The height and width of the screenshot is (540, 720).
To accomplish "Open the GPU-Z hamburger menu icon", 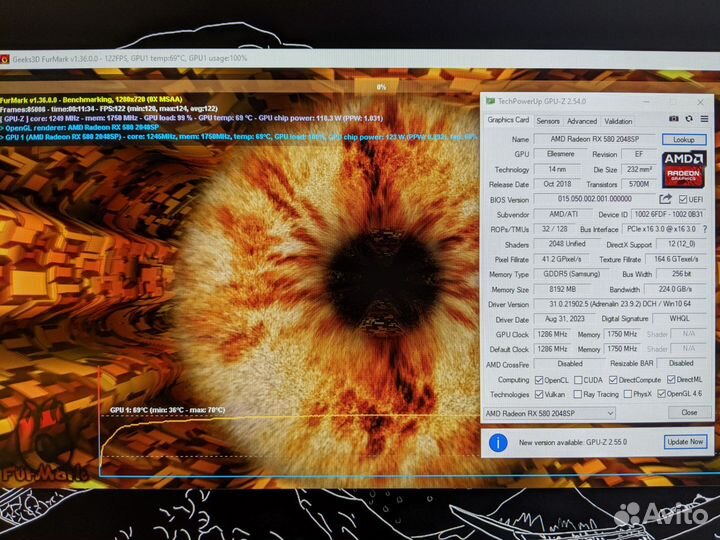I will 704,119.
